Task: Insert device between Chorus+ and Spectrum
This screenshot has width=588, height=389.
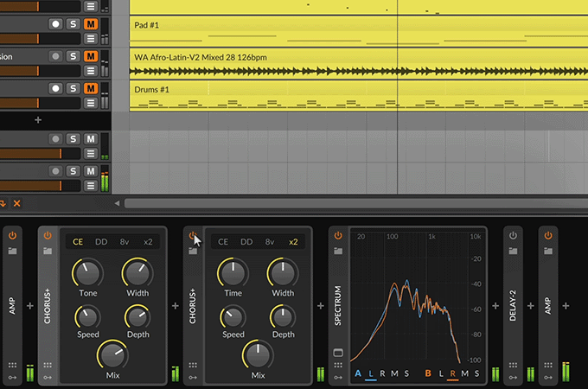Action: pos(321,306)
